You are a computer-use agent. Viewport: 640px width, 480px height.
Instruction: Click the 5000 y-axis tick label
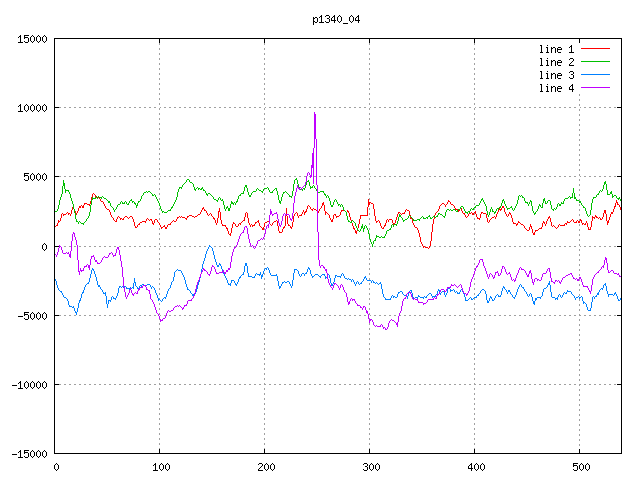point(33,177)
